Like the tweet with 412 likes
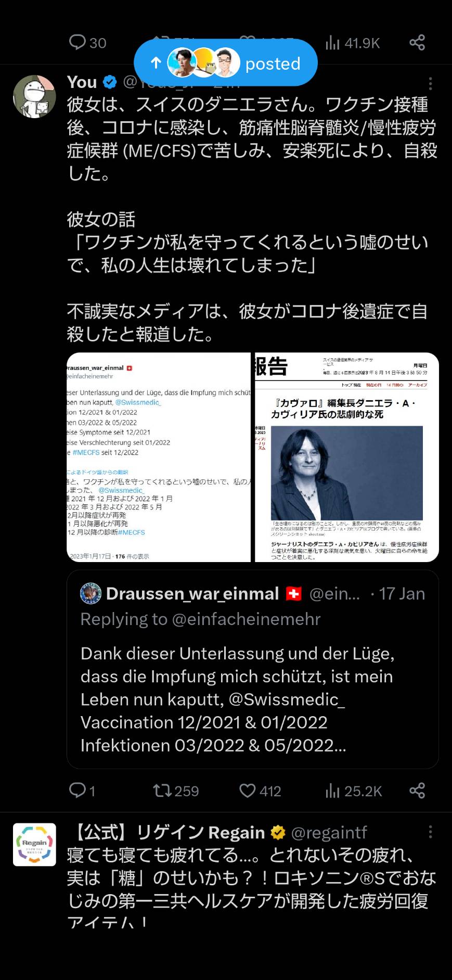 click(x=260, y=791)
